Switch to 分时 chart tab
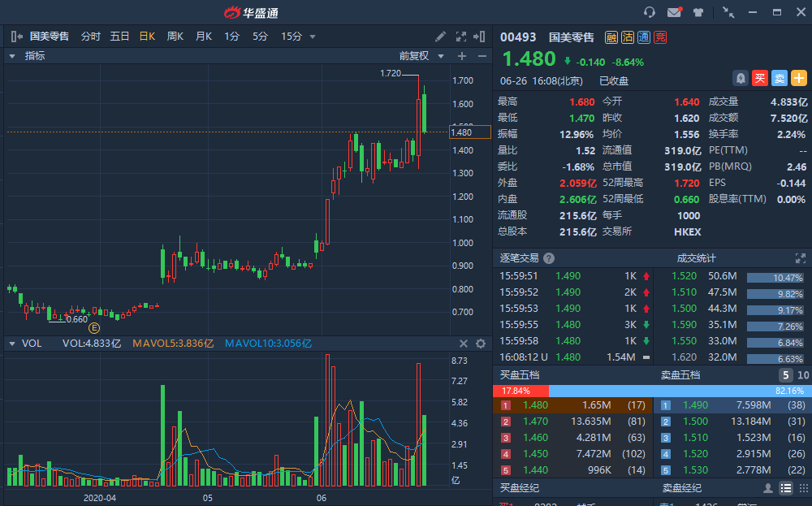Viewport: 812px width, 506px height. (91, 37)
